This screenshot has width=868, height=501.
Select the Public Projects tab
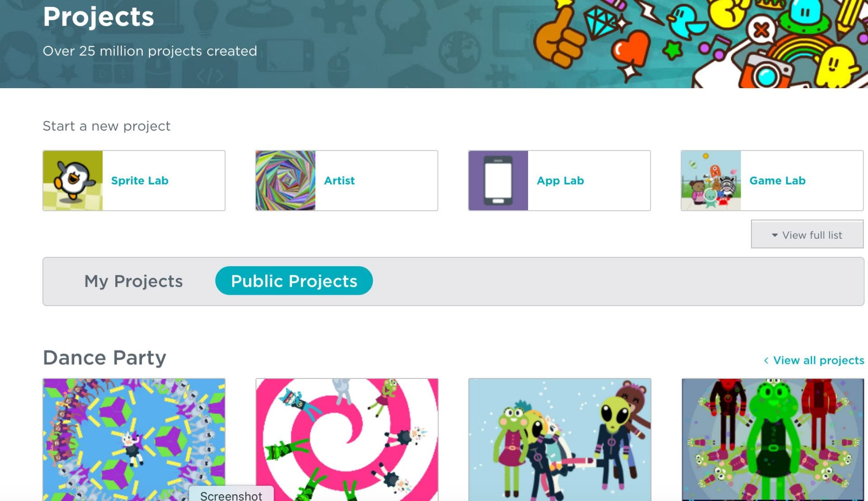[294, 281]
